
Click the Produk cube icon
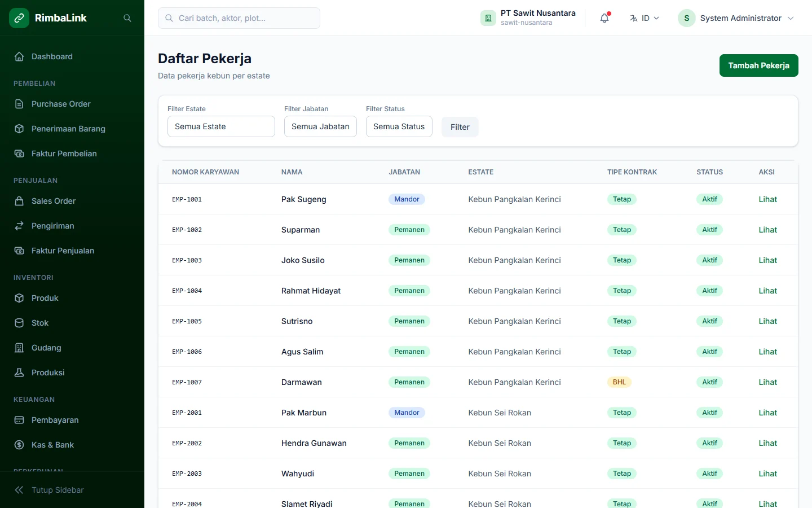pyautogui.click(x=19, y=298)
